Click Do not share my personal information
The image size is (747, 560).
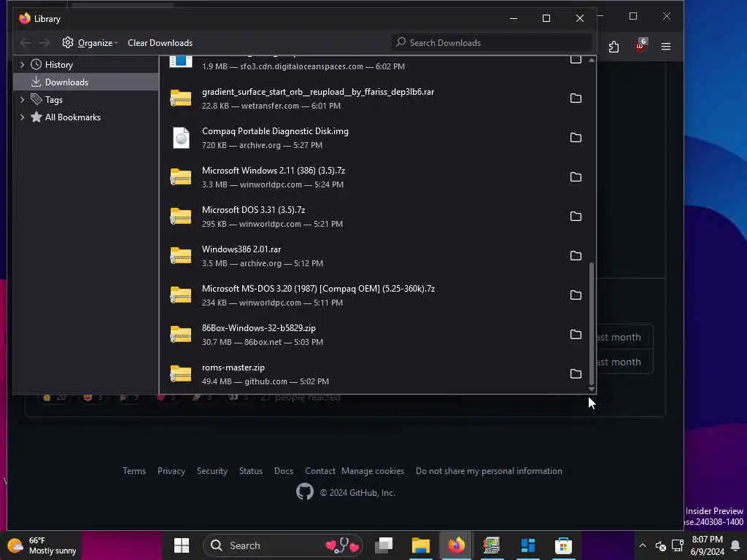click(489, 471)
